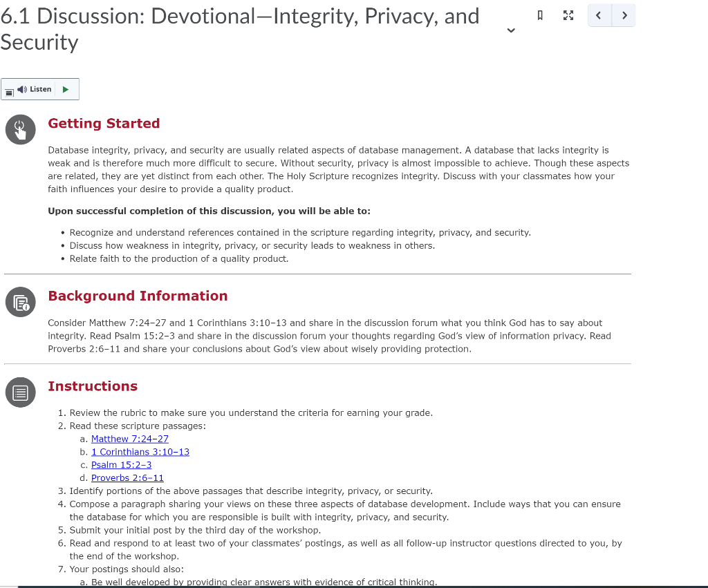The image size is (708, 588).
Task: Click the page title '6.1 Discussion: Devotional'
Action: pos(240,29)
